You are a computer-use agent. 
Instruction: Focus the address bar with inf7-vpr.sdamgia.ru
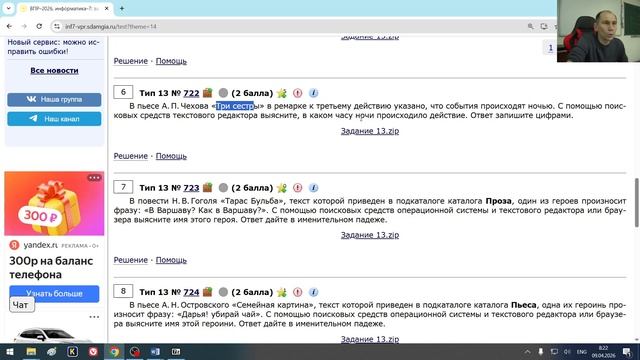coord(286,27)
